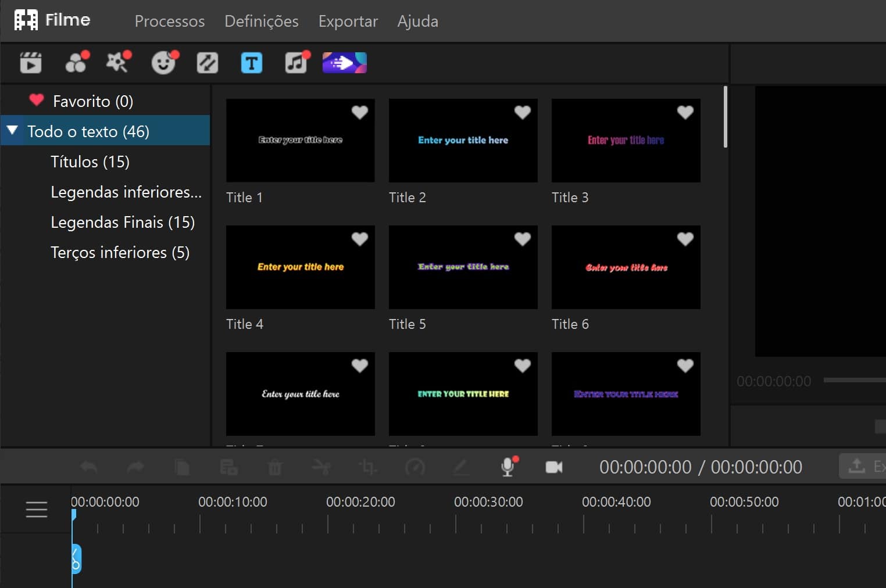Favorite Title 4 with heart icon

point(360,239)
